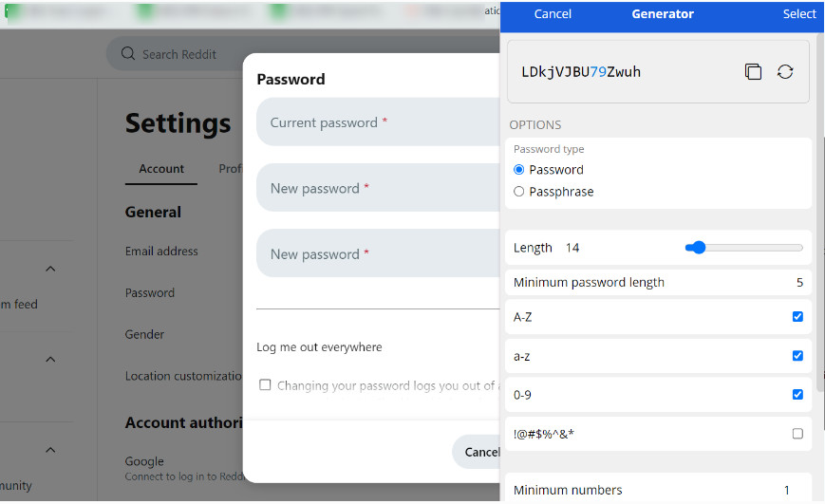Viewport: 825px width, 504px height.
Task: Open the Account settings tab
Action: [x=161, y=169]
